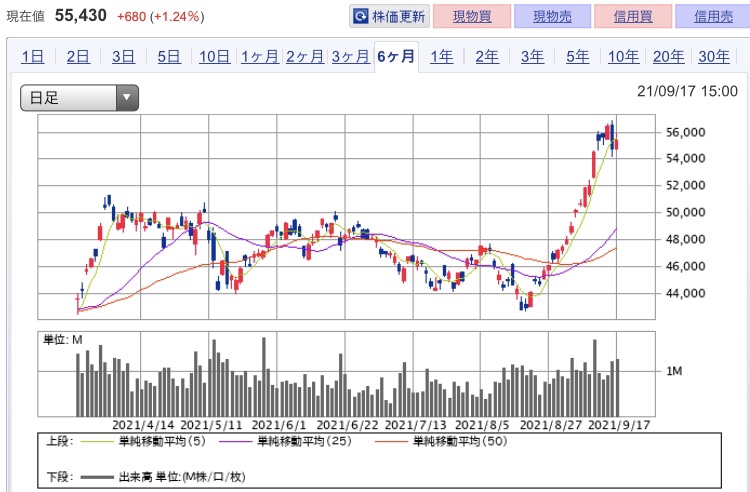
Task: Select the 3ヶ月 period tab
Action: coord(350,56)
